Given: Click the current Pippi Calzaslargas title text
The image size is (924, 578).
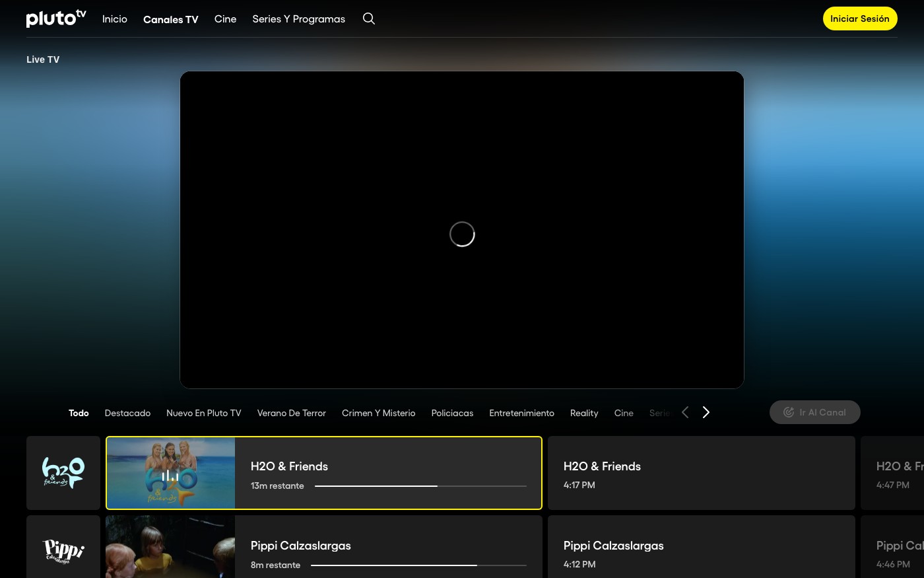Looking at the screenshot, I should (x=300, y=546).
